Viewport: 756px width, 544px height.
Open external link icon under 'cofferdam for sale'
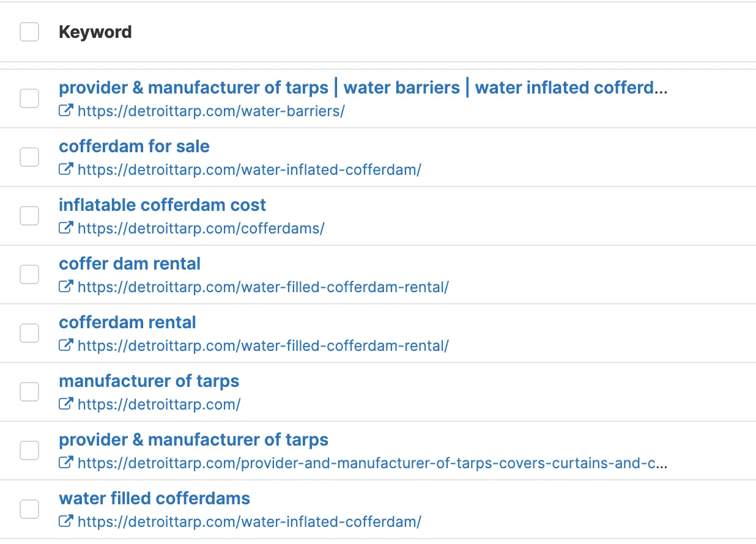pos(65,169)
